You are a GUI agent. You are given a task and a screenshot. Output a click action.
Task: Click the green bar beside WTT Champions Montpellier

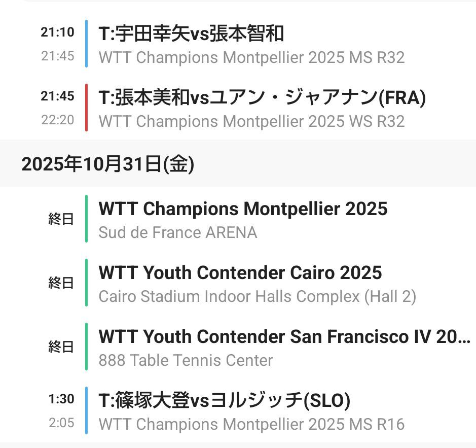(x=87, y=219)
